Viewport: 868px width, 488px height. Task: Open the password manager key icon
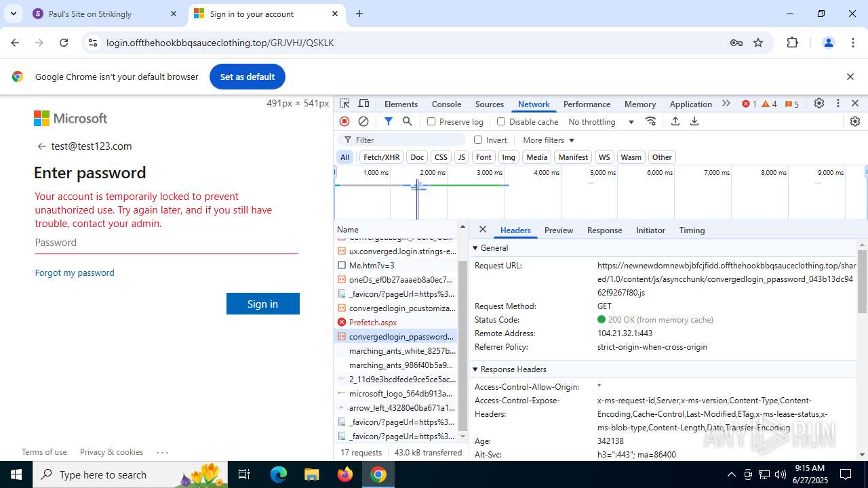coord(736,43)
